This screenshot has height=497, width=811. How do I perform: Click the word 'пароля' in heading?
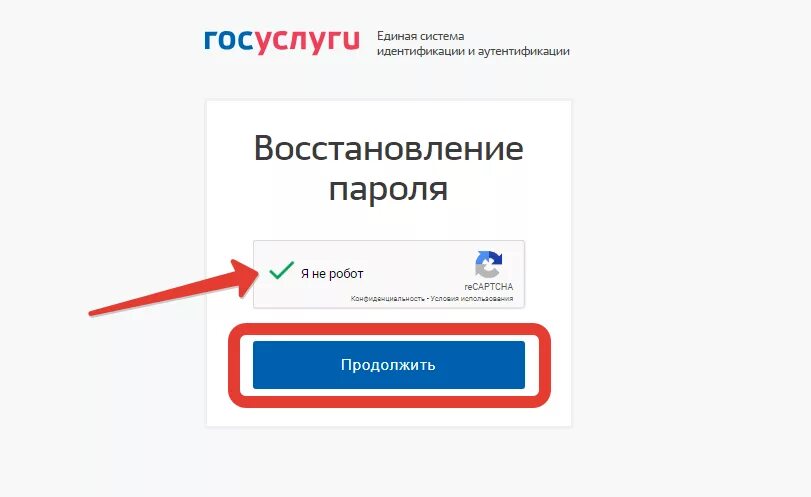point(388,190)
